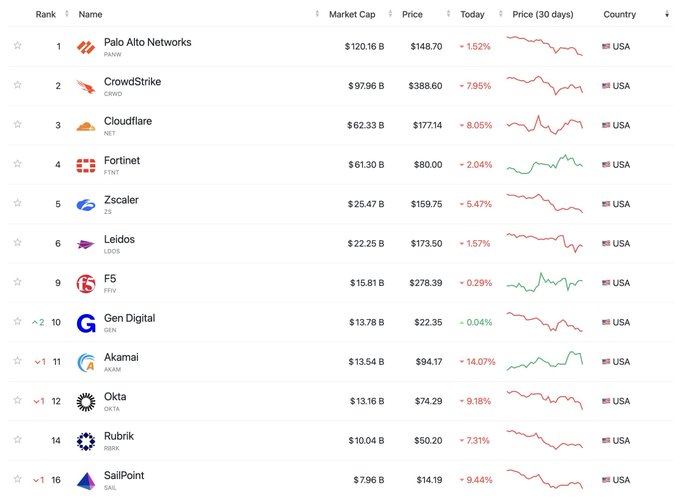Sort table by Market Cap column
Image resolution: width=680 pixels, height=498 pixels.
(350, 15)
